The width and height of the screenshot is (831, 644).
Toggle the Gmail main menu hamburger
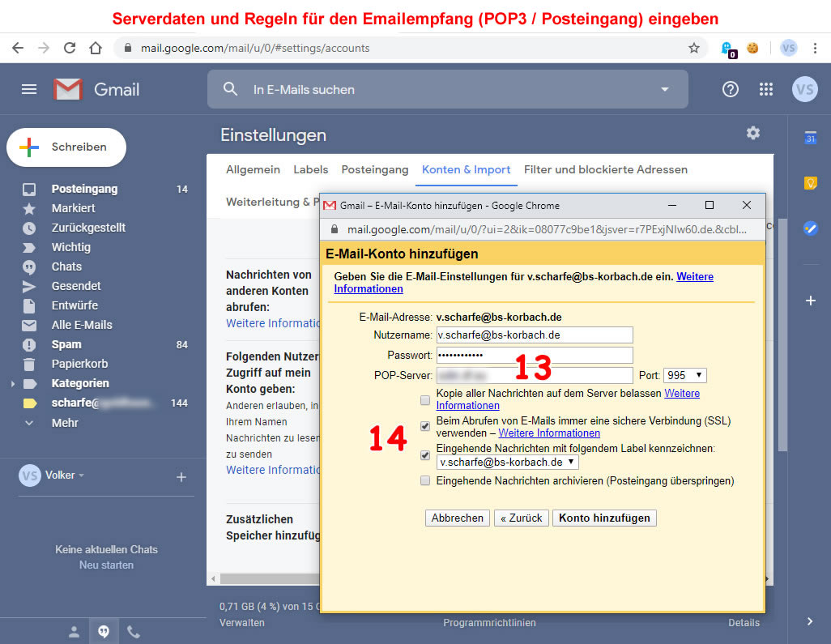(29, 89)
